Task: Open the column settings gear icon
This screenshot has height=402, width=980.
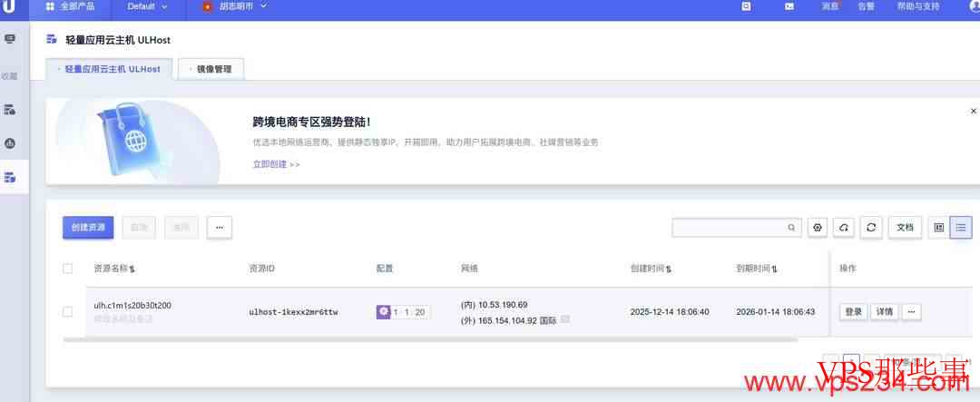Action: [x=817, y=228]
